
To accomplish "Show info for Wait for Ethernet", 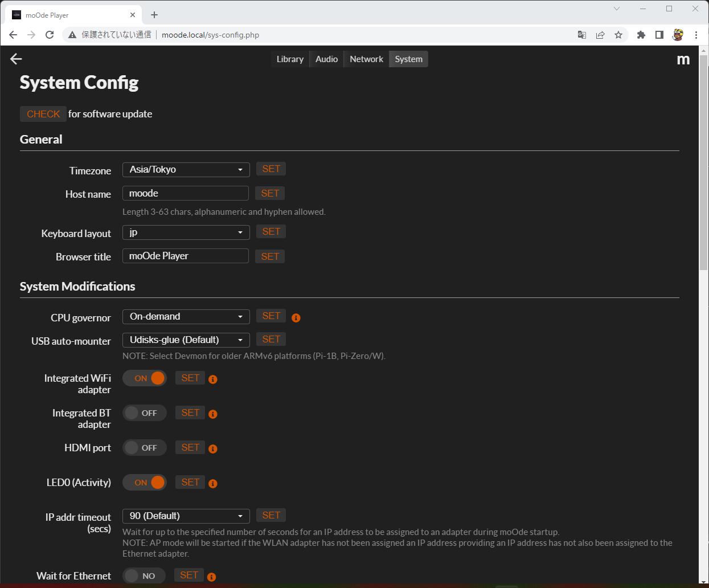I will tap(212, 577).
